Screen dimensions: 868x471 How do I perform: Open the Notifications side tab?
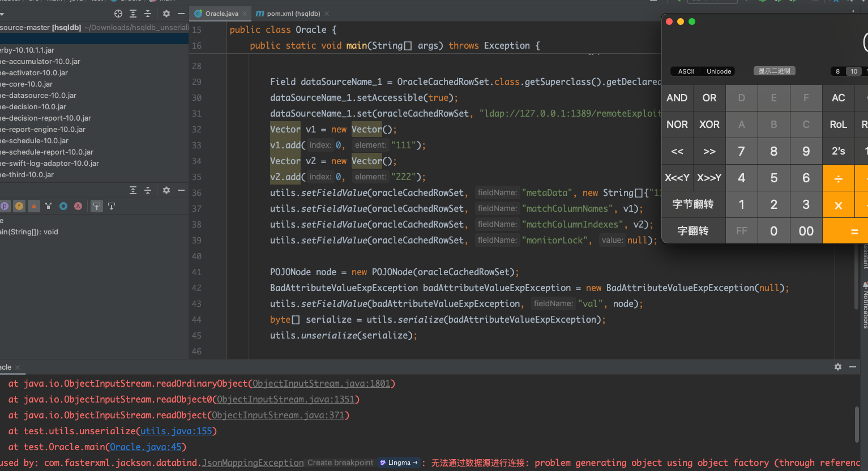865,306
